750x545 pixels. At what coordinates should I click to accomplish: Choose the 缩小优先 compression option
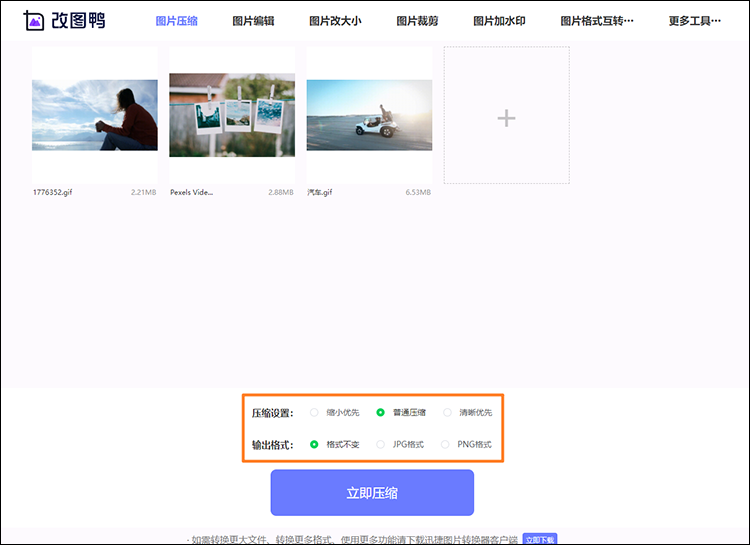click(x=314, y=412)
